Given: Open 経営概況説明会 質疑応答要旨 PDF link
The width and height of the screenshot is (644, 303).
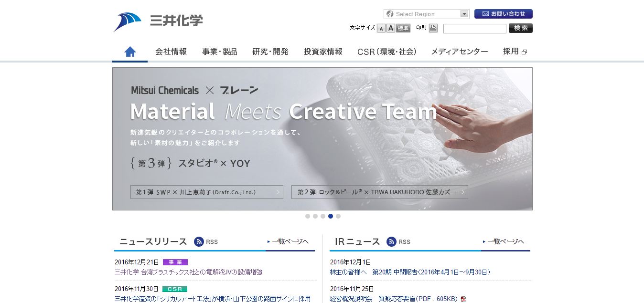Looking at the screenshot, I should coord(394,299).
